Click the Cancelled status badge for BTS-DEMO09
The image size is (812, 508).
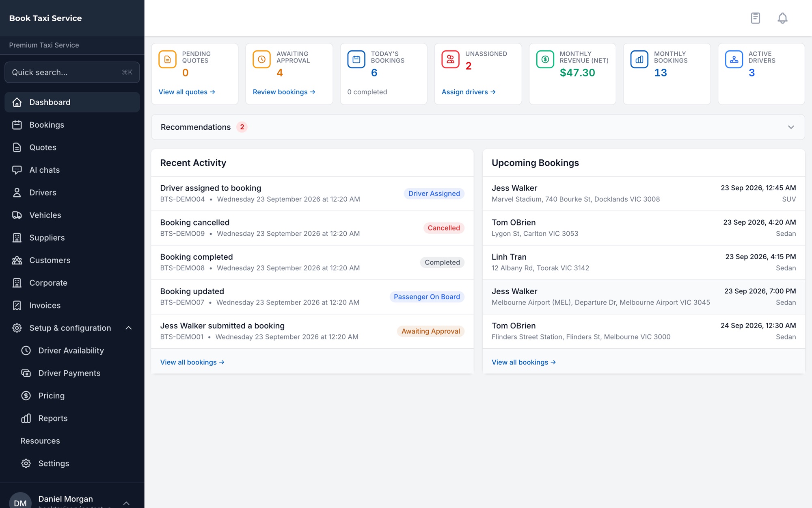(x=444, y=228)
